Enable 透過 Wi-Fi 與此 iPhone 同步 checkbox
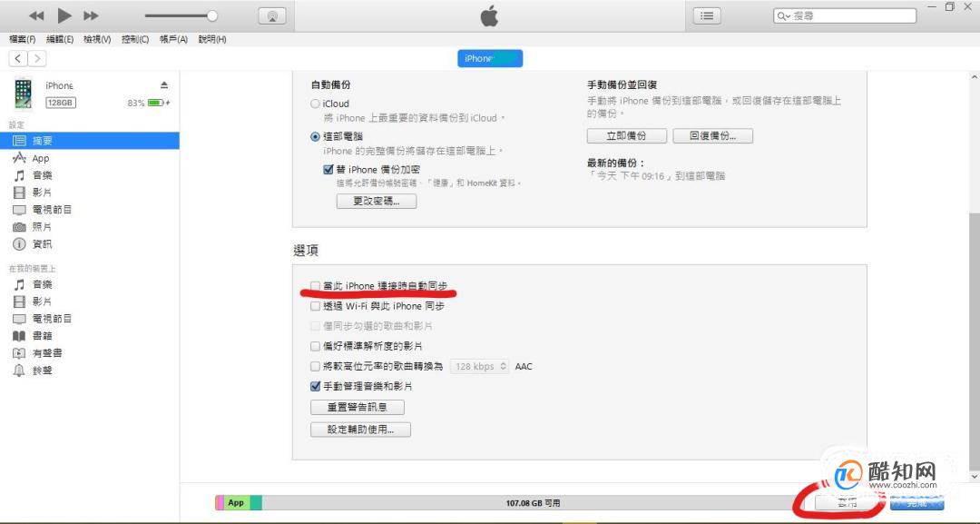Image resolution: width=980 pixels, height=524 pixels. pos(316,306)
